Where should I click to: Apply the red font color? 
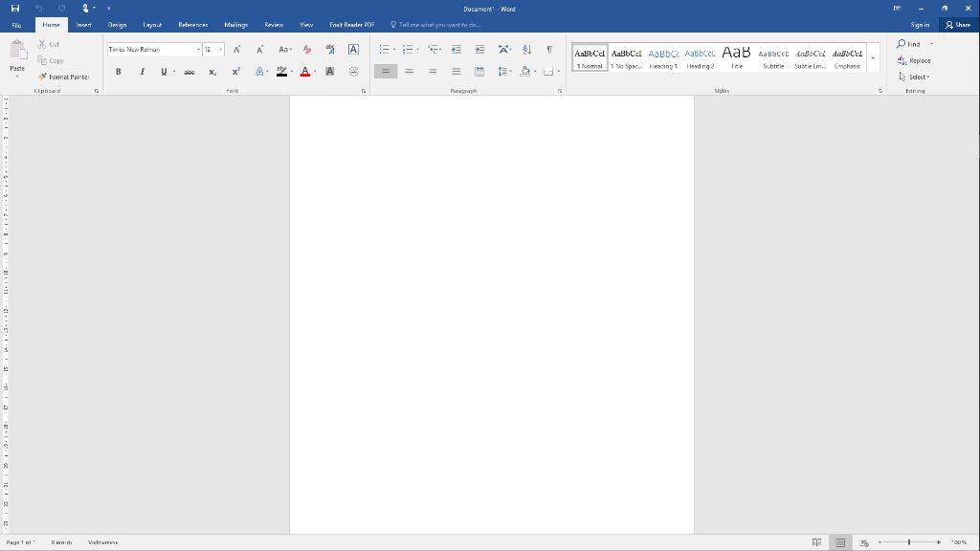coord(305,72)
